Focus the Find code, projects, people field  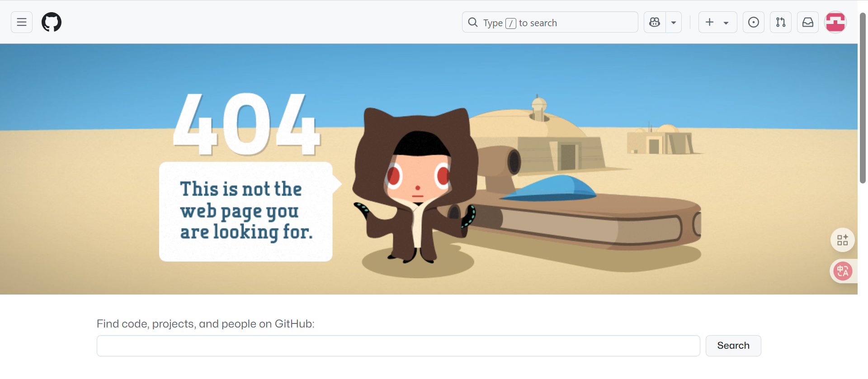coord(398,346)
